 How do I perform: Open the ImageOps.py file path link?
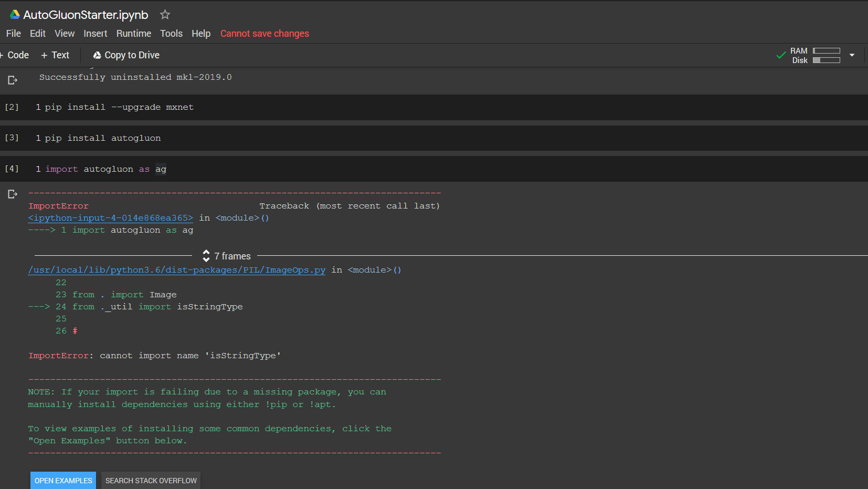tap(177, 270)
